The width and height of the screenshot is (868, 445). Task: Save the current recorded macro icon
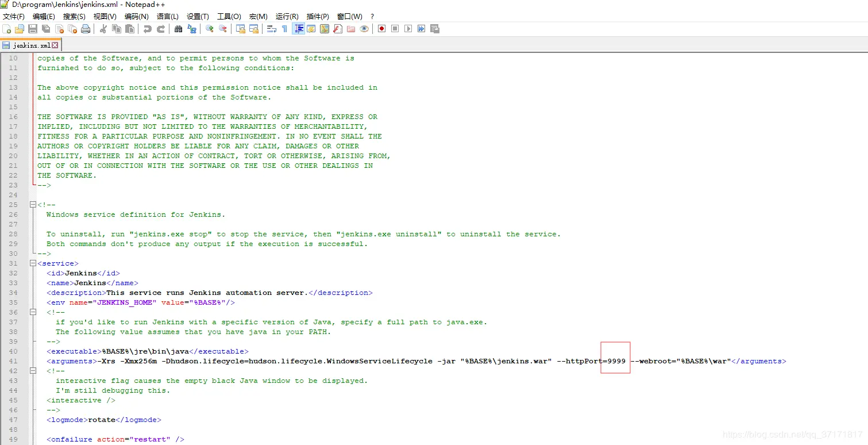point(435,29)
